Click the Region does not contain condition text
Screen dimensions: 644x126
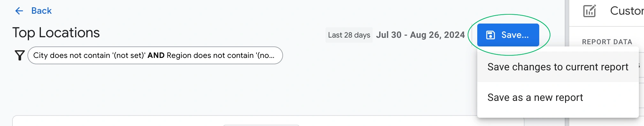click(210, 55)
